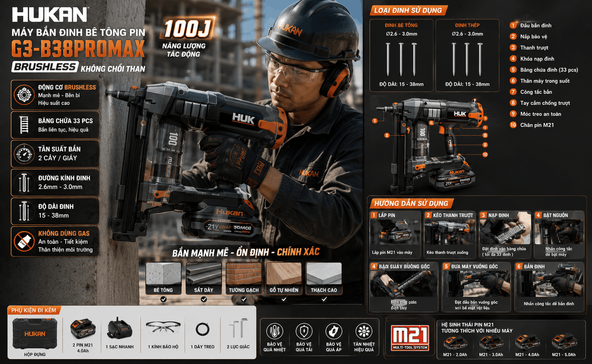The width and height of the screenshot is (592, 364).
Task: Click part label 8 Tay cầm chống trượt
Action: 540,103
